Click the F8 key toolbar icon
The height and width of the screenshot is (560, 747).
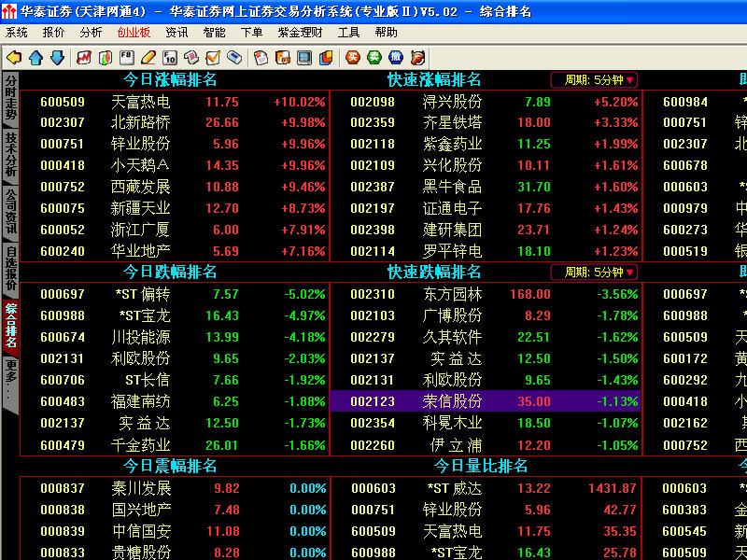click(127, 58)
